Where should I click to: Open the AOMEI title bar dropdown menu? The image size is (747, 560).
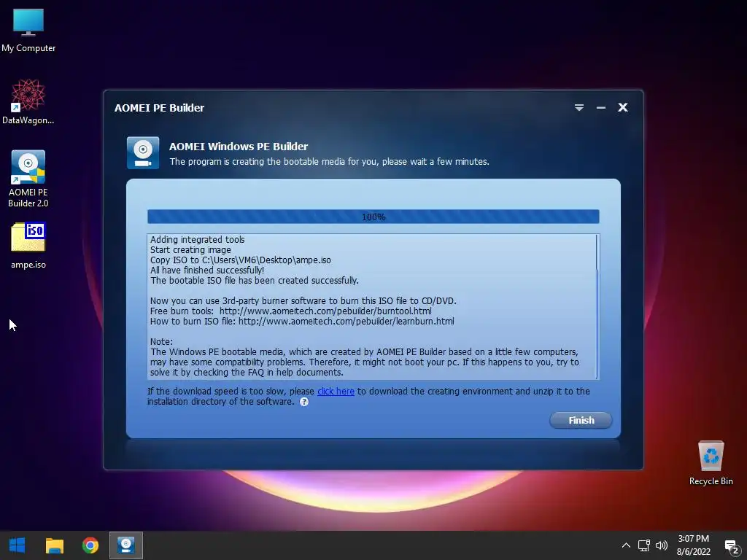point(578,108)
